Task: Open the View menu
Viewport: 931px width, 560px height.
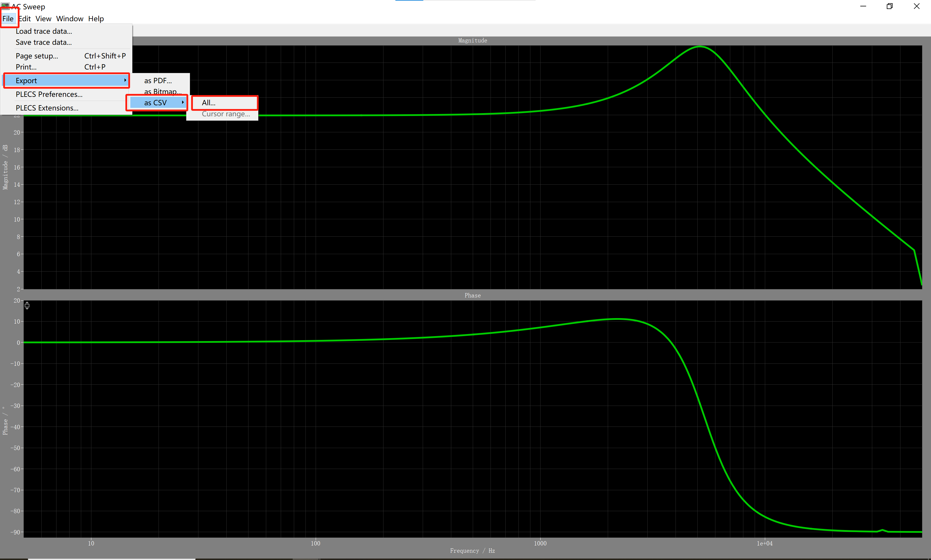Action: 43,19
